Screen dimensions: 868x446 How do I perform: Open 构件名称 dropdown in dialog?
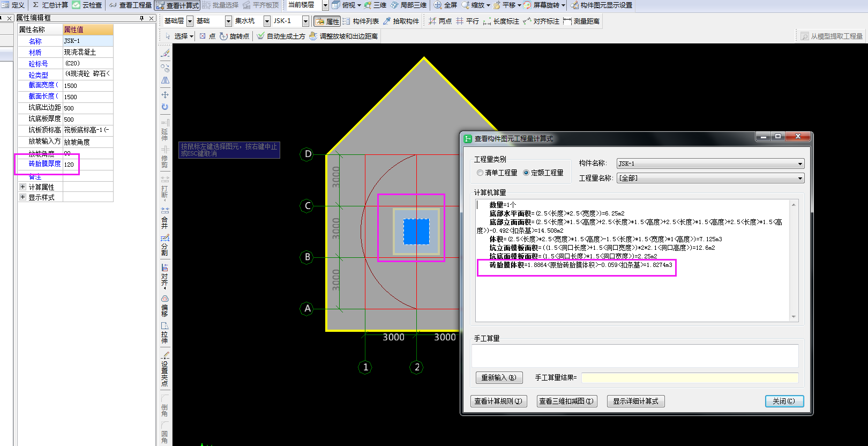(x=800, y=163)
